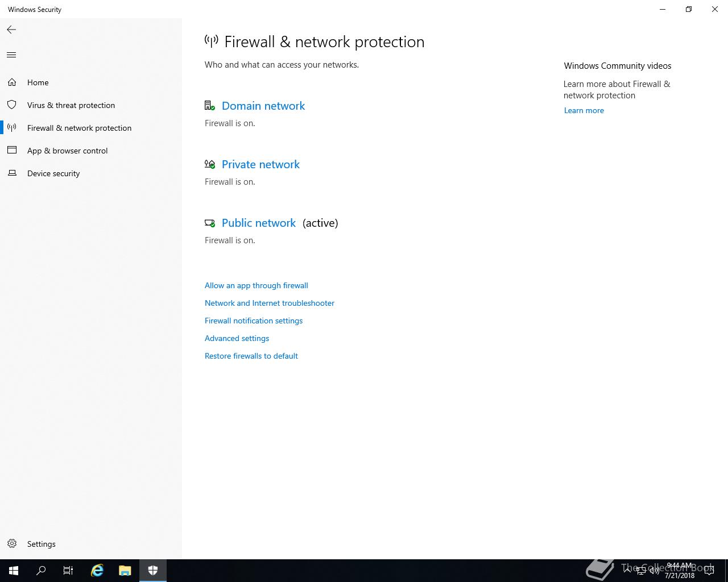Click the taskbar clock and date
This screenshot has height=582, width=728.
pyautogui.click(x=680, y=571)
